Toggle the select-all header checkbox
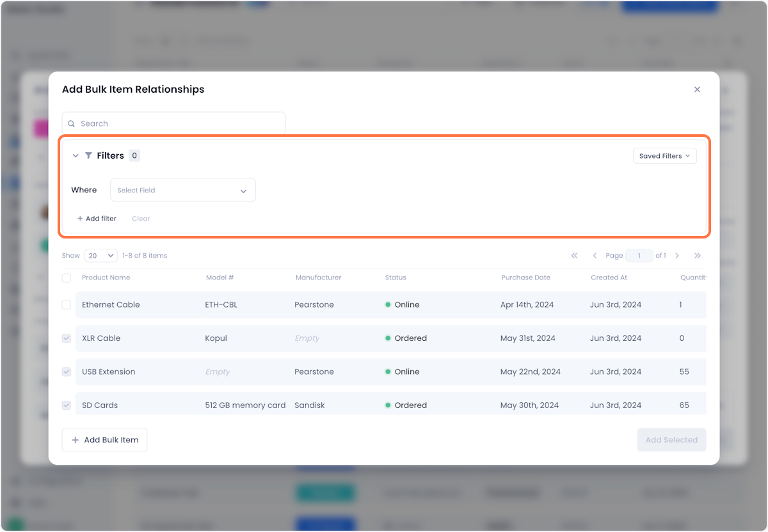Viewport: 768px width, 532px height. [67, 278]
